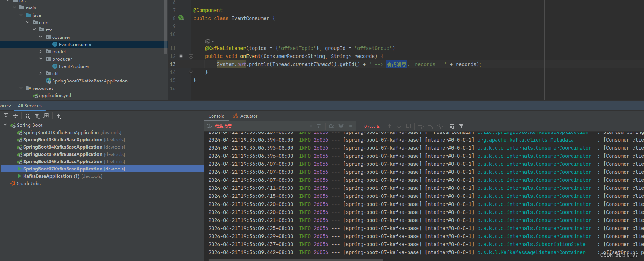Click the search magnifier history icon
The image size is (644, 261).
tap(209, 126)
